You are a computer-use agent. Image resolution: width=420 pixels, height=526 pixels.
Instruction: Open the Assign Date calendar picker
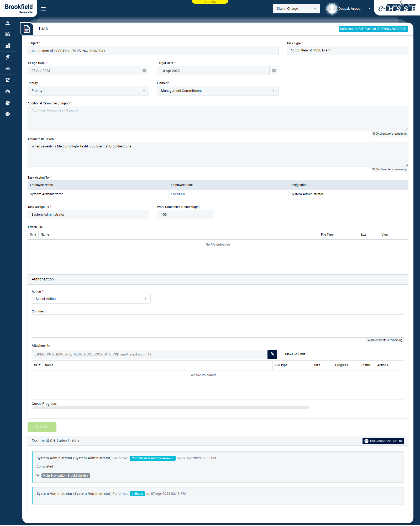pyautogui.click(x=144, y=71)
